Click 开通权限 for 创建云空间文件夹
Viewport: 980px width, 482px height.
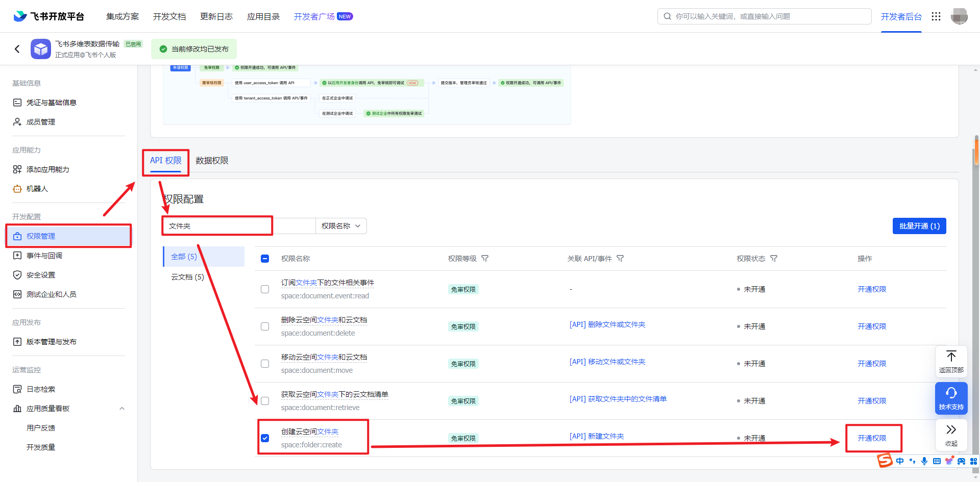(x=872, y=438)
